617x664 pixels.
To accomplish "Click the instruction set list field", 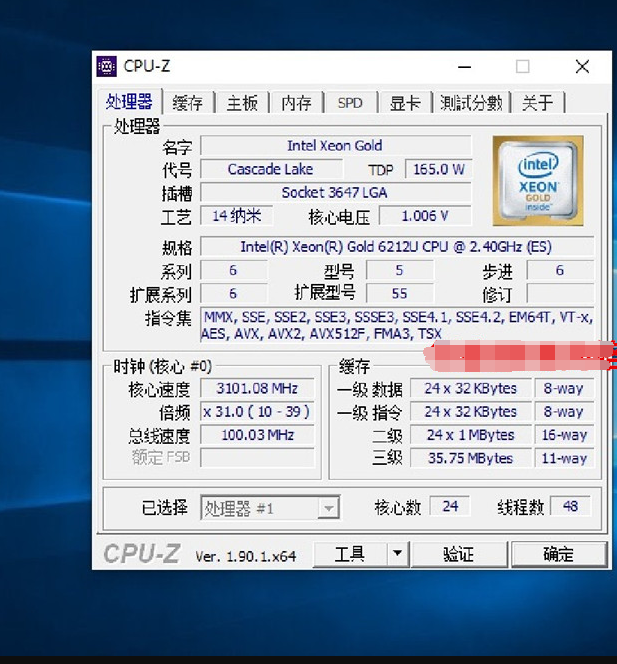I will point(397,325).
